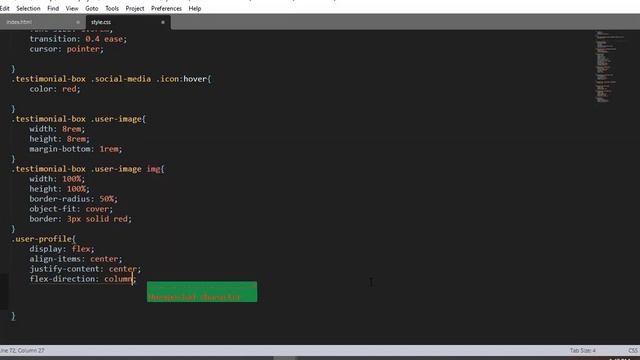Open the Edit menu
Screen dimensions: 640x360
pos(4,8)
